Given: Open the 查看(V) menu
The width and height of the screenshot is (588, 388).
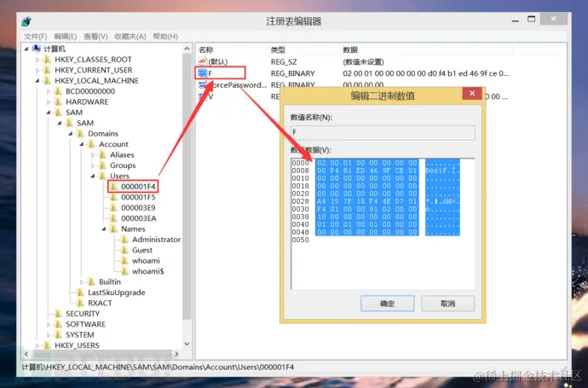Looking at the screenshot, I should pos(95,37).
